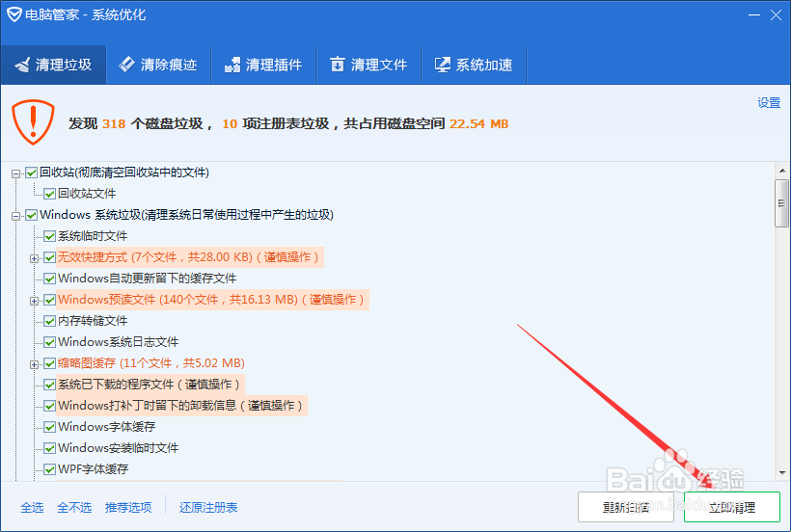Toggle Windows字体缓存 checkbox
The width and height of the screenshot is (791, 532).
(49, 427)
